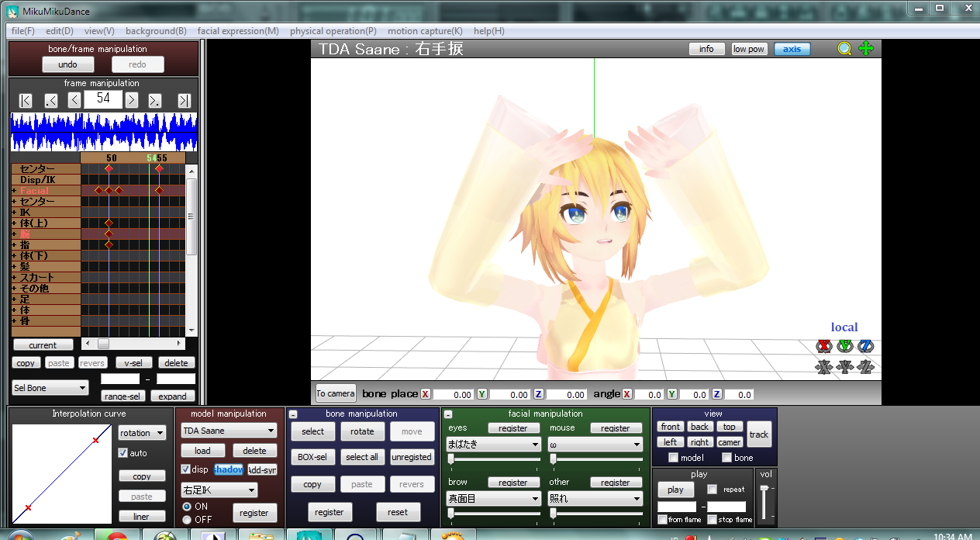Click the gray Y move axis icon
This screenshot has height=540, width=980.
pyautogui.click(x=845, y=367)
